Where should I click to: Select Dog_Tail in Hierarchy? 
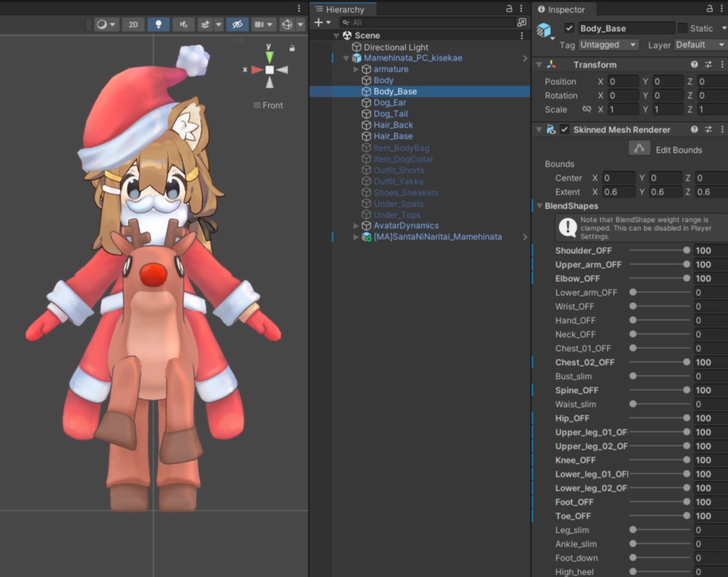390,114
